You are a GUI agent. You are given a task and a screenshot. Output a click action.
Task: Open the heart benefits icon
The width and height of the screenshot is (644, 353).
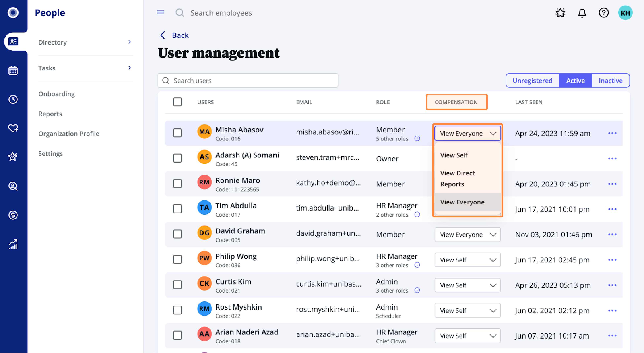click(13, 128)
